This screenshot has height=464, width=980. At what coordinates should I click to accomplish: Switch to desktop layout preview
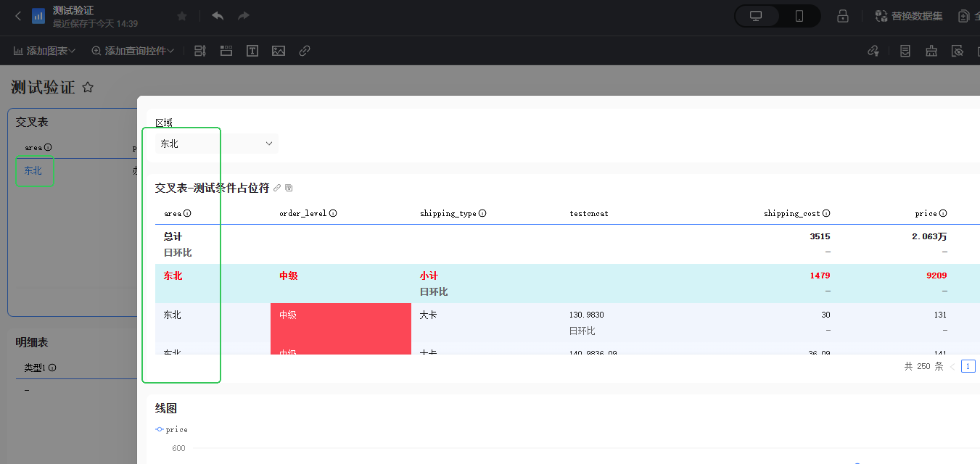[x=756, y=16]
